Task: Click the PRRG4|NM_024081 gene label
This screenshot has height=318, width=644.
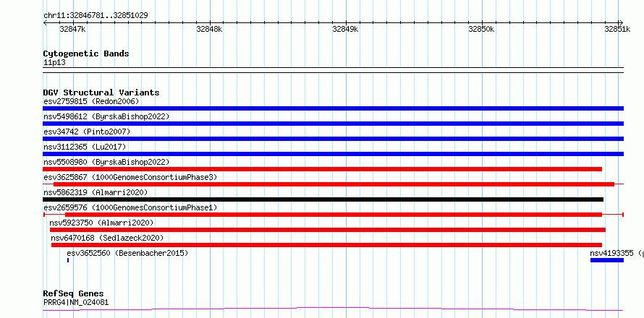Action: 76,302
